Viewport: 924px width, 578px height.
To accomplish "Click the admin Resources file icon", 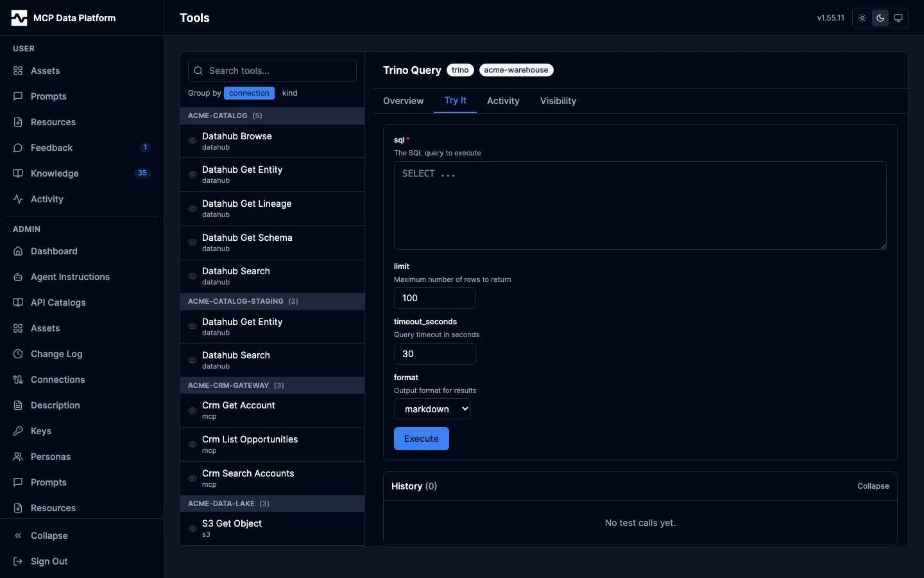I will coord(18,508).
